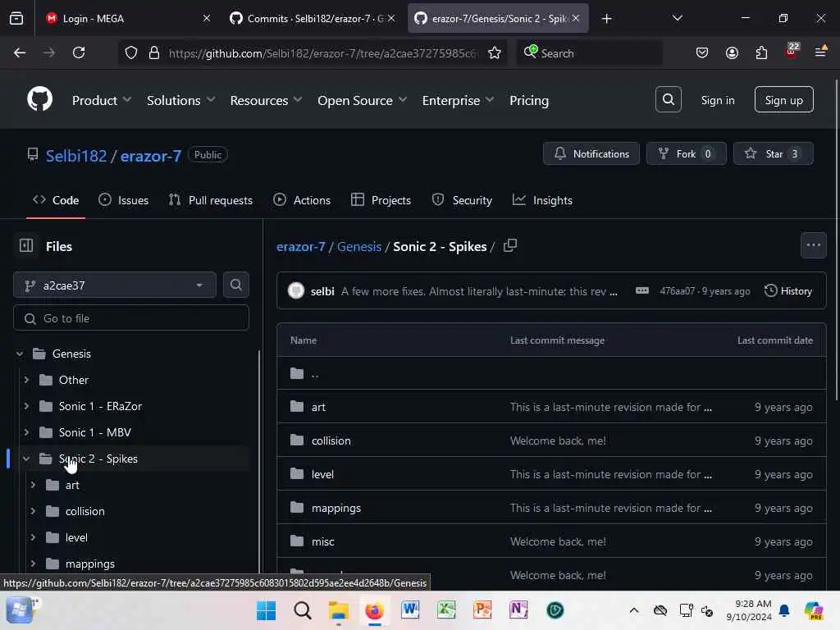This screenshot has height=630, width=840.
Task: Open Windows Start menu
Action: tap(266, 610)
